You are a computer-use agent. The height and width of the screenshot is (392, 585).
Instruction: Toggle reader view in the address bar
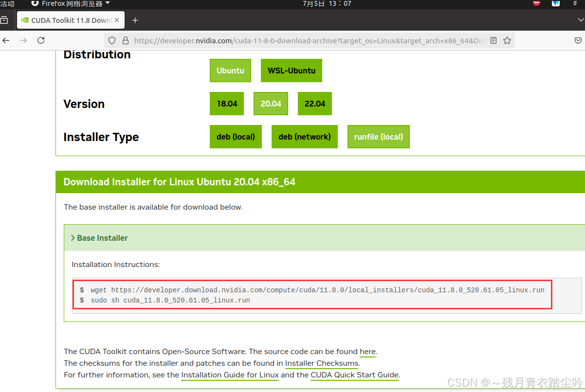tap(494, 41)
